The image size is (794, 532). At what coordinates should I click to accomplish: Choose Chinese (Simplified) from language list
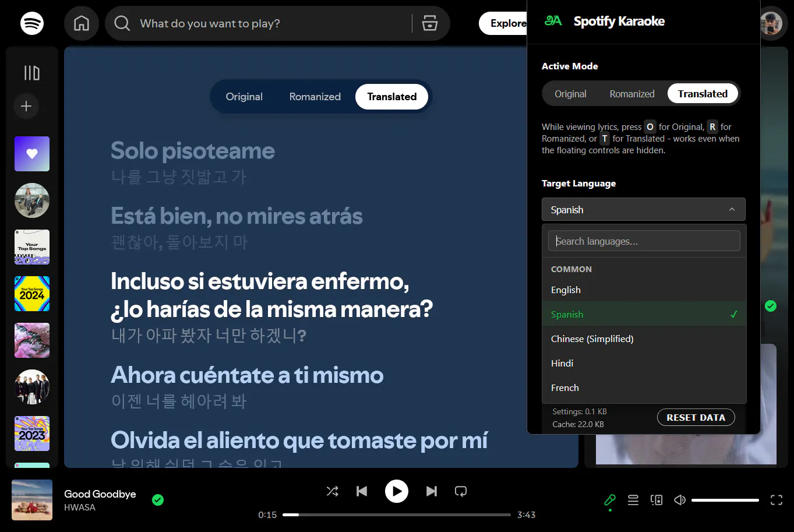[x=644, y=339]
